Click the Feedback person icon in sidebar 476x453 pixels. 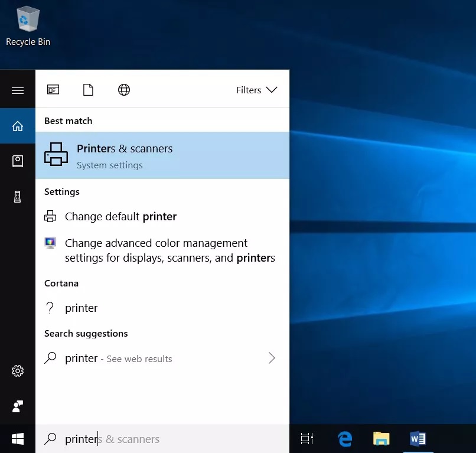tap(18, 406)
